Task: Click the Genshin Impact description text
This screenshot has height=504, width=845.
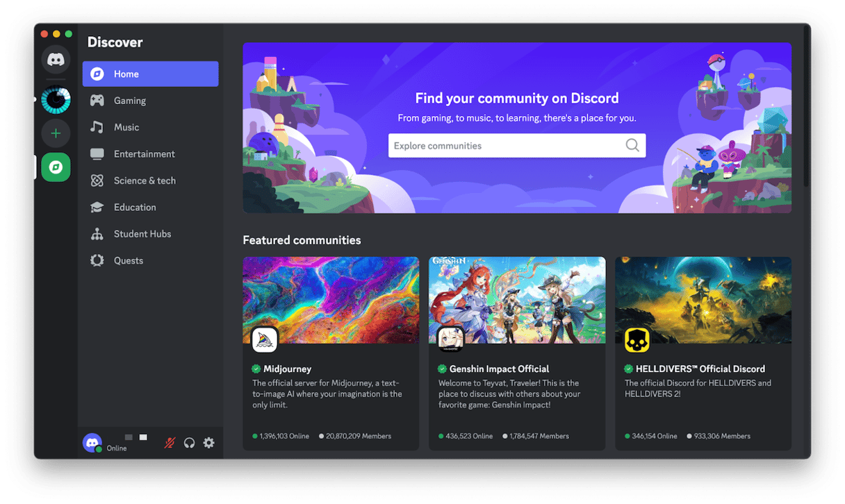Action: click(x=509, y=394)
